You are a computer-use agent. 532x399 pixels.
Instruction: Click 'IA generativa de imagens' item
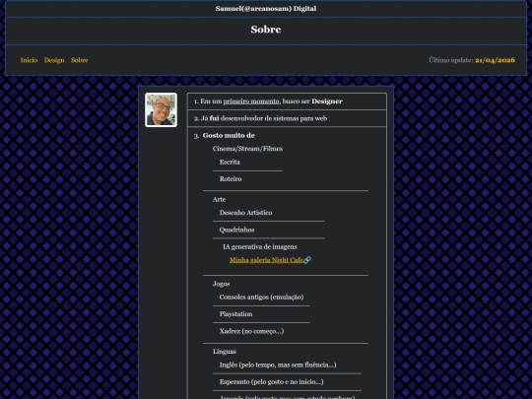pyautogui.click(x=260, y=246)
